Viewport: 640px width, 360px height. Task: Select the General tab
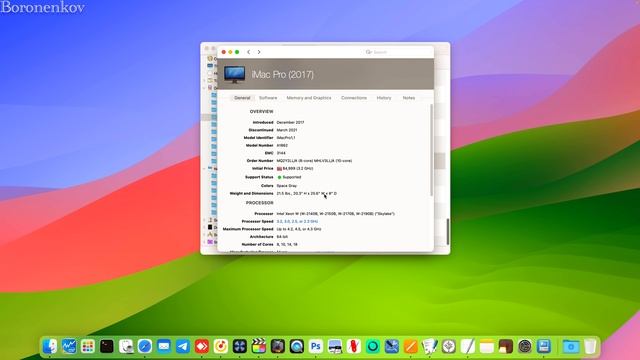pyautogui.click(x=242, y=98)
